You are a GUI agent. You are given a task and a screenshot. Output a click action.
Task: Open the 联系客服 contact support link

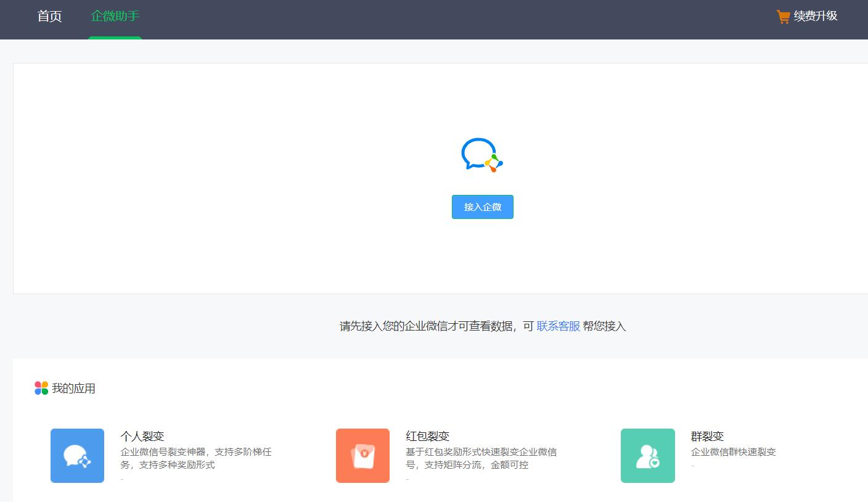559,326
